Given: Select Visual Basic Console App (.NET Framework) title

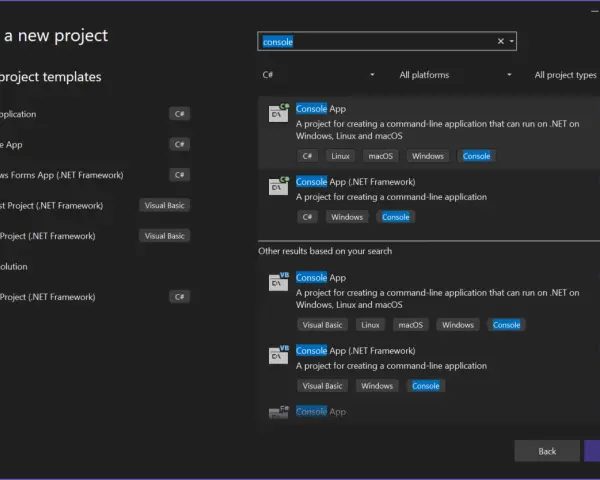Looking at the screenshot, I should (355, 351).
